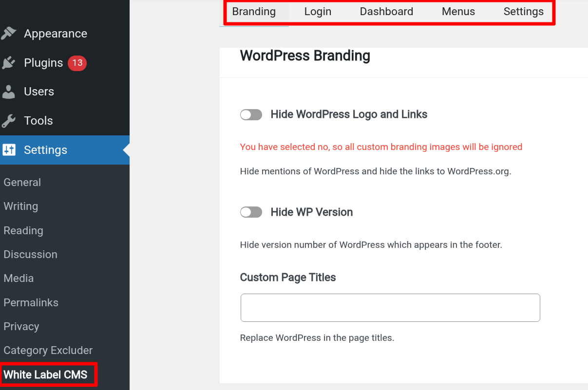The image size is (588, 390).
Task: Go to General settings
Action: pyautogui.click(x=22, y=183)
